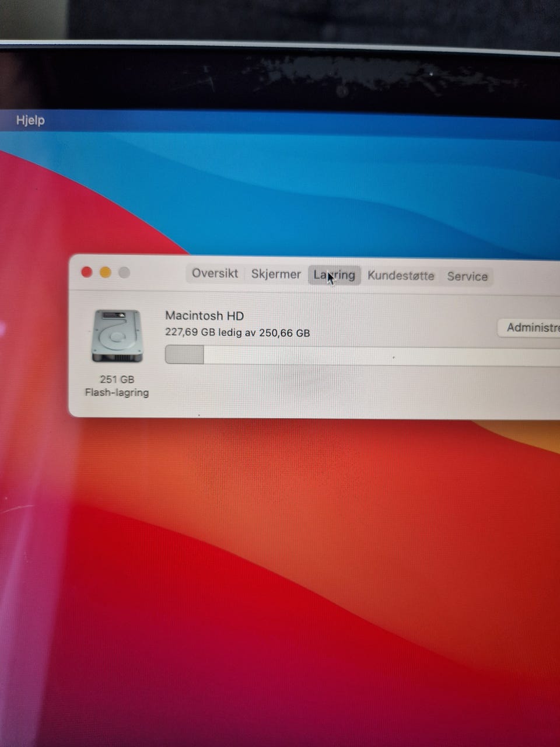Switch to the Oversikt tab

click(x=215, y=273)
